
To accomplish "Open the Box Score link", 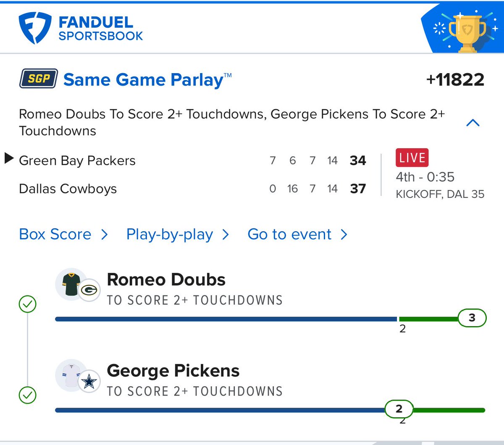I will tap(55, 234).
